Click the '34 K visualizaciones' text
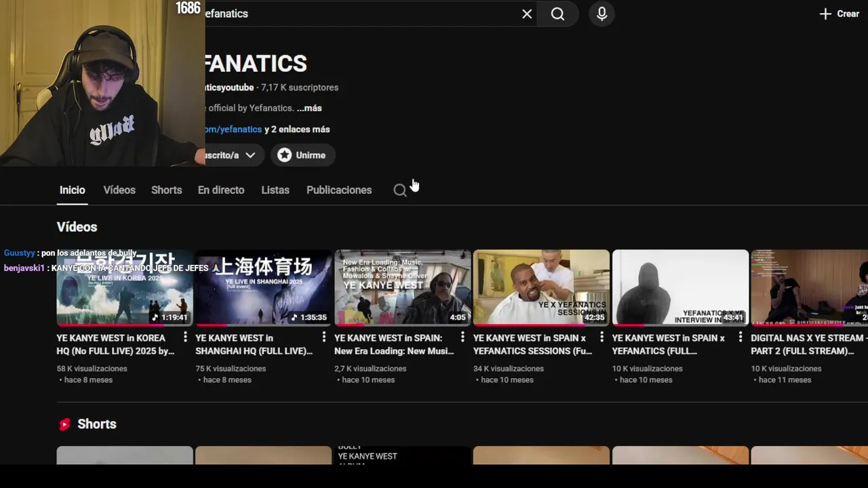 (x=509, y=369)
